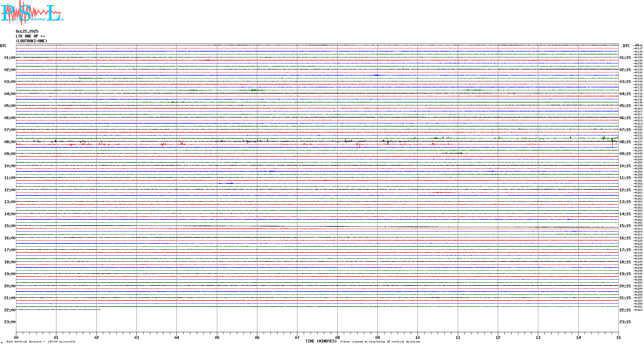Click the TIME (MINUTES) axis title
This screenshot has height=346, width=644.
point(321,341)
